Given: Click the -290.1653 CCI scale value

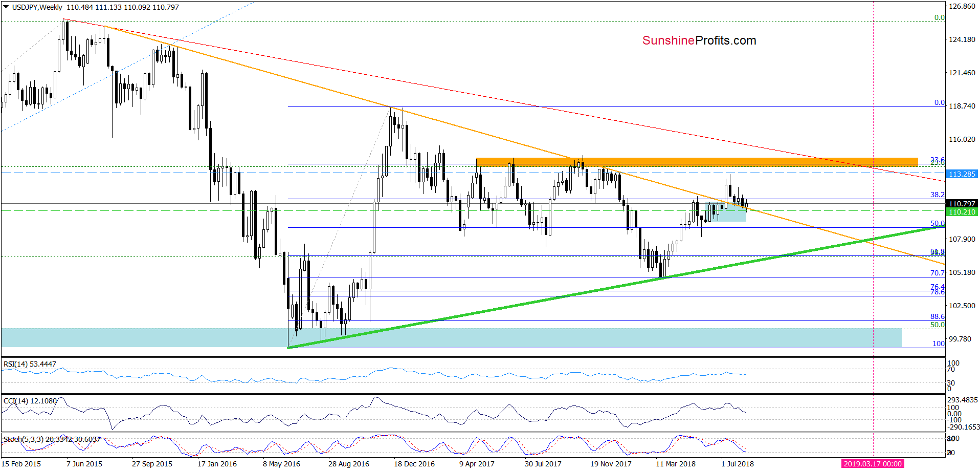Looking at the screenshot, I should 964,427.
